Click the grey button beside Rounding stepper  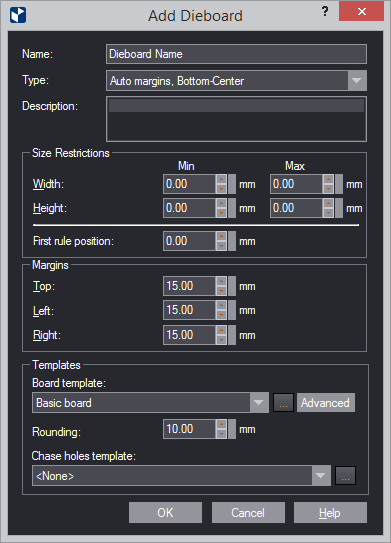(232, 429)
